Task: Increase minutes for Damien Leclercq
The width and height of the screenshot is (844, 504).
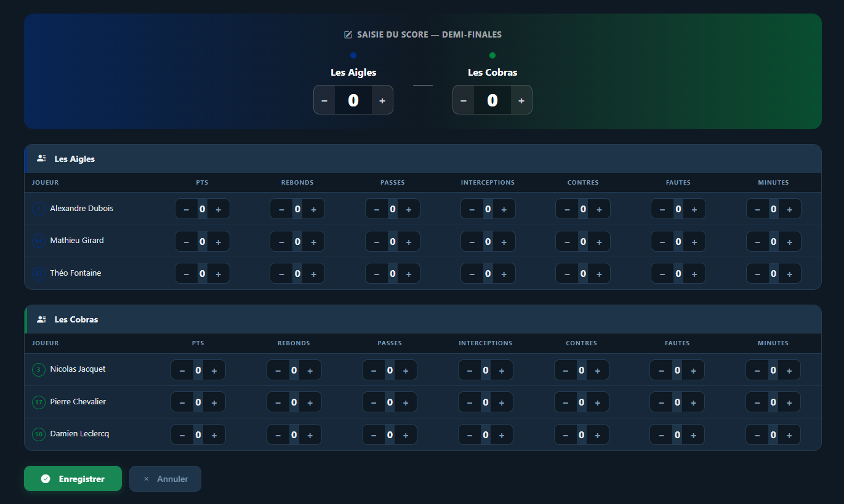Action: click(789, 435)
